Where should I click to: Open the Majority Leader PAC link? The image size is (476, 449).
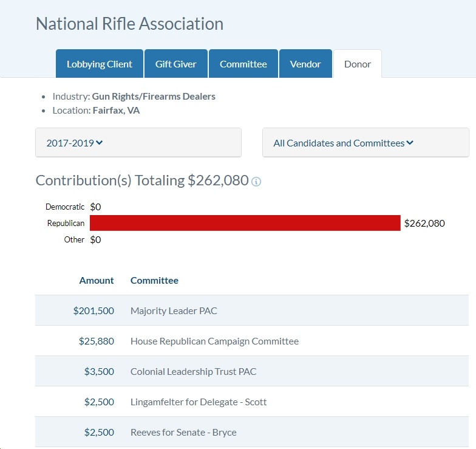pos(174,311)
